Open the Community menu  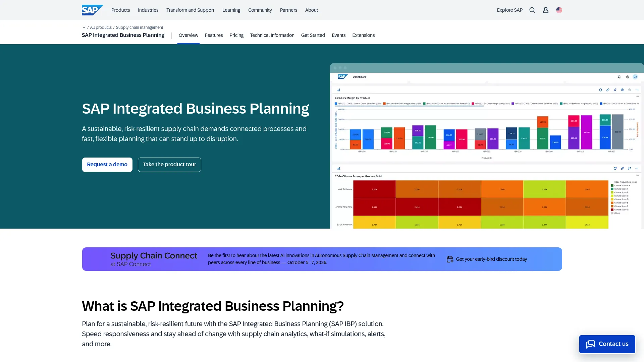[260, 10]
